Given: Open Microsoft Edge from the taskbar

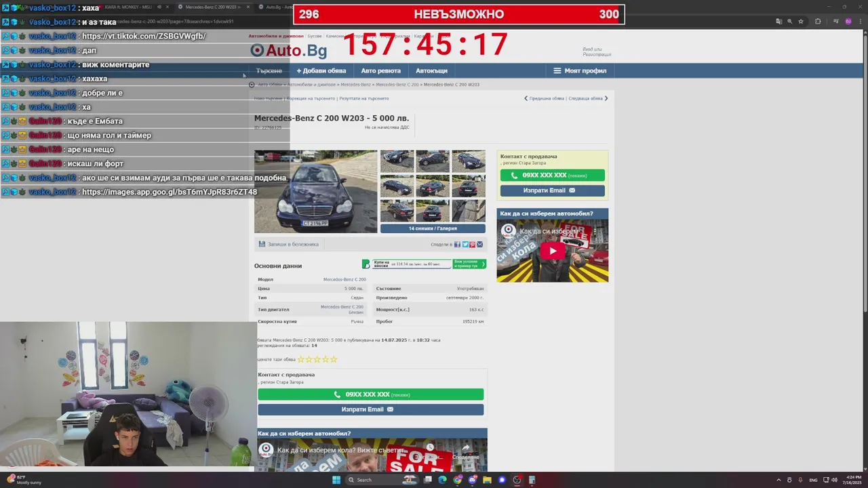Looking at the screenshot, I should (443, 480).
